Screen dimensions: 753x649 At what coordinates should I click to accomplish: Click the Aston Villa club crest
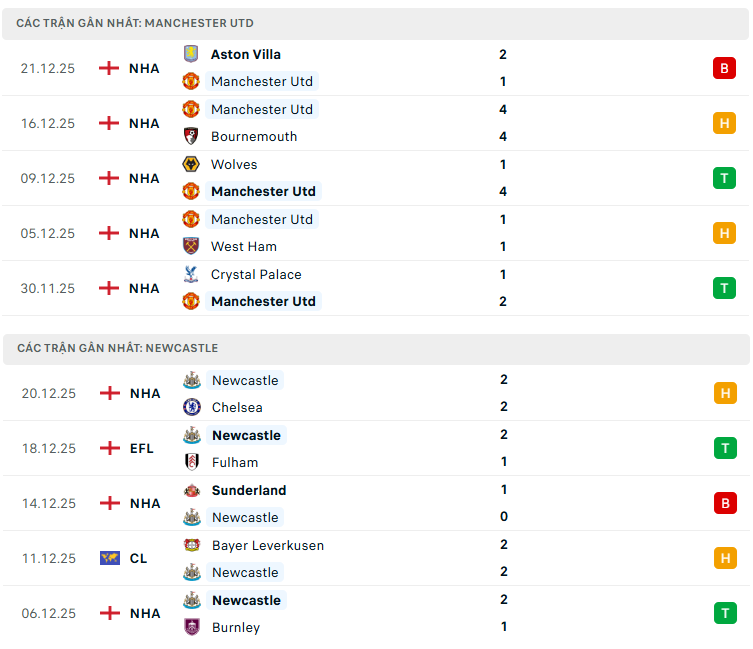tap(190, 54)
